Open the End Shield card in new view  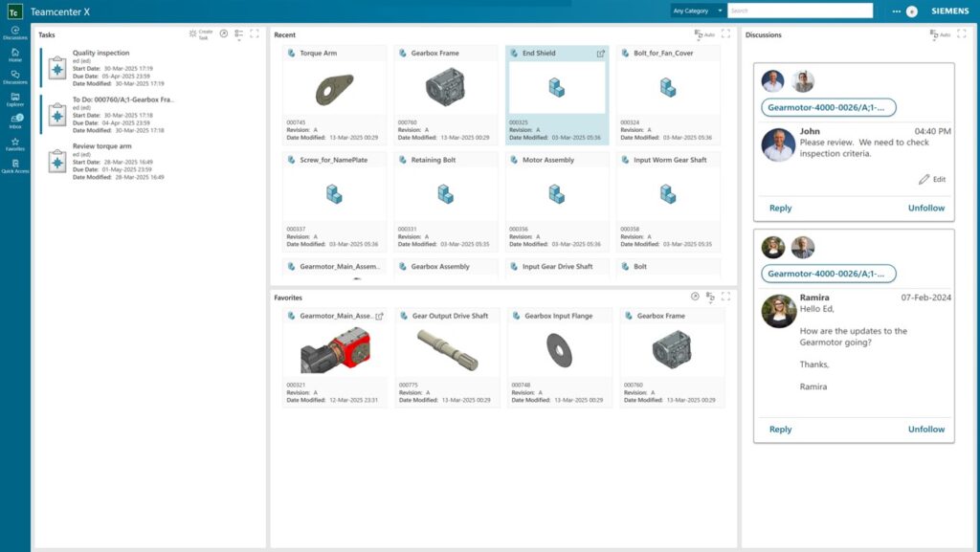click(x=601, y=55)
